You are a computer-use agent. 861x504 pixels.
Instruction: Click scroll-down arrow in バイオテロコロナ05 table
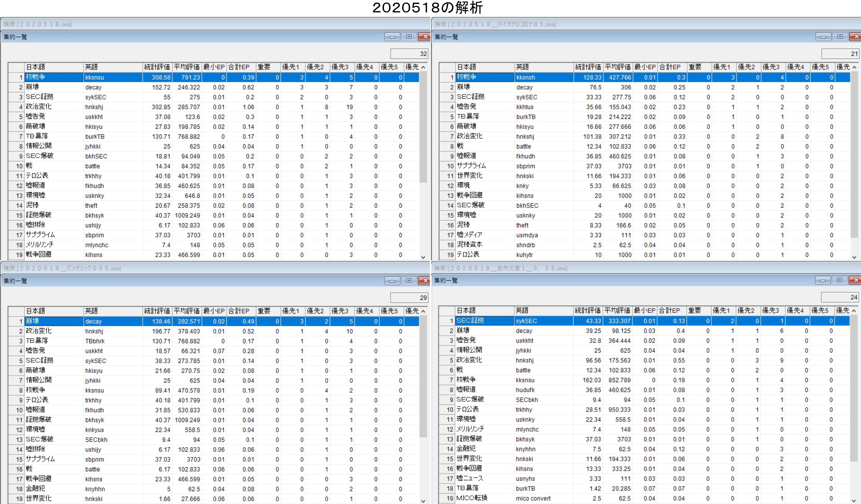(x=854, y=257)
